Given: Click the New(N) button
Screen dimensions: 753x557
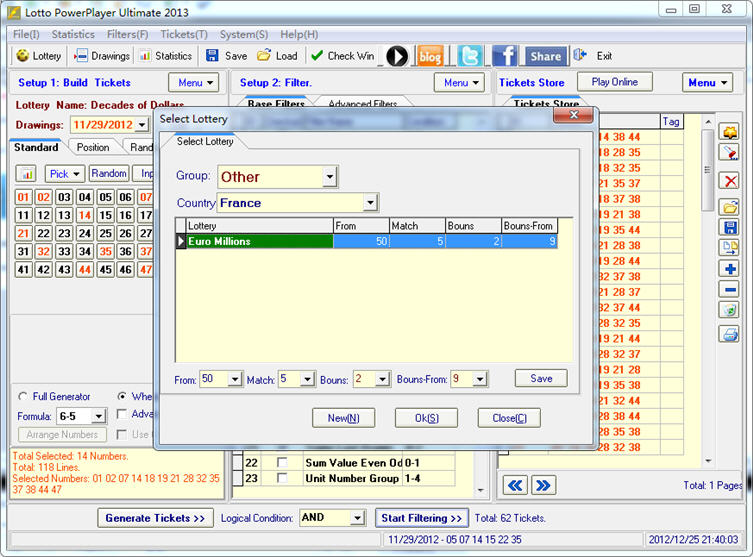Looking at the screenshot, I should pyautogui.click(x=343, y=418).
